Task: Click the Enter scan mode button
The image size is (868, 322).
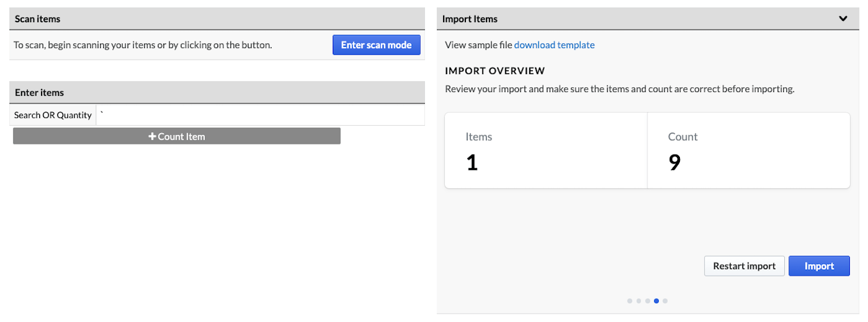Action: coord(376,45)
